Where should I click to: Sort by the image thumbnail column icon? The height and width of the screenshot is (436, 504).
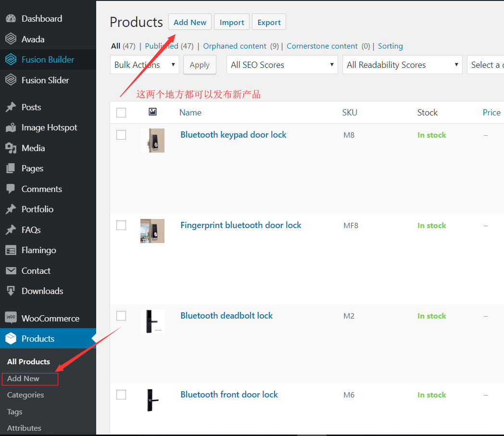tap(152, 112)
